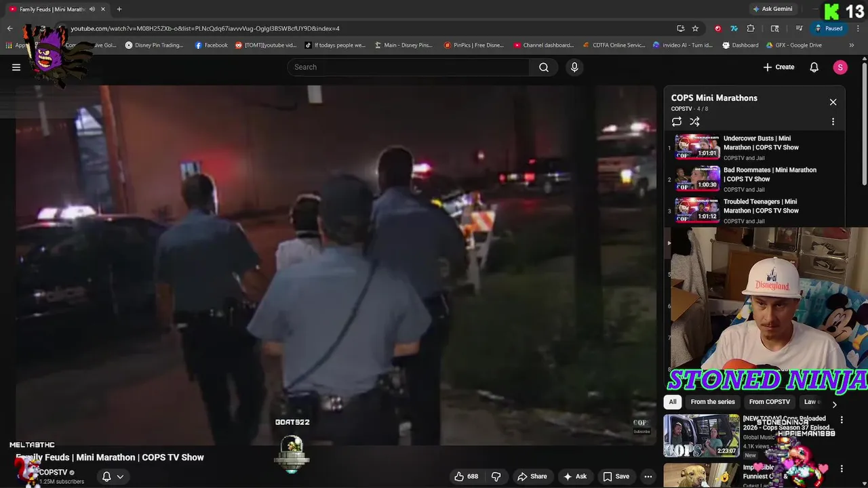Toggle loop playlist
Viewport: 868px width, 488px height.
click(677, 122)
